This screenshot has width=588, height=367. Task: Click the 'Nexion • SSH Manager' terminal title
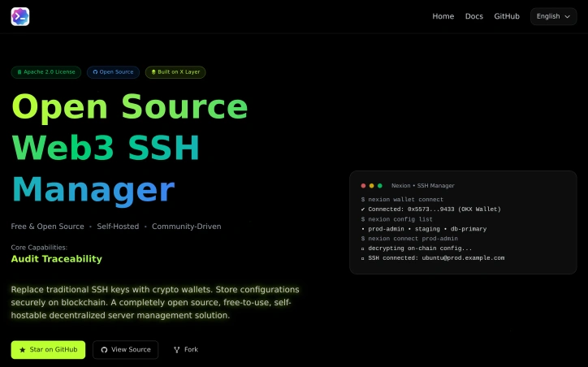click(422, 186)
